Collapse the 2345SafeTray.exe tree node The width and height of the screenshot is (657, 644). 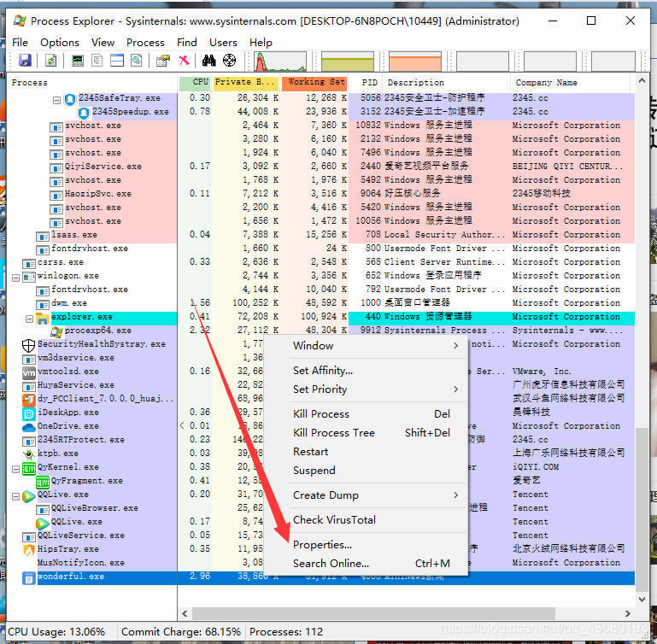click(x=56, y=100)
